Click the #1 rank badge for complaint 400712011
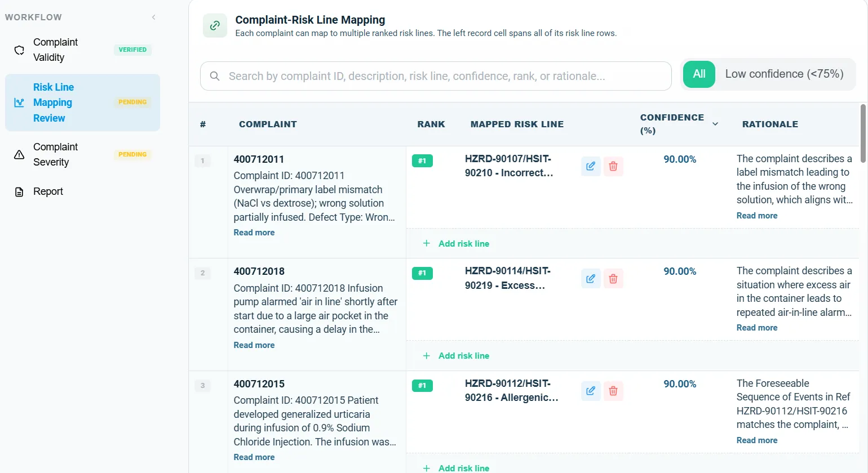 point(422,161)
